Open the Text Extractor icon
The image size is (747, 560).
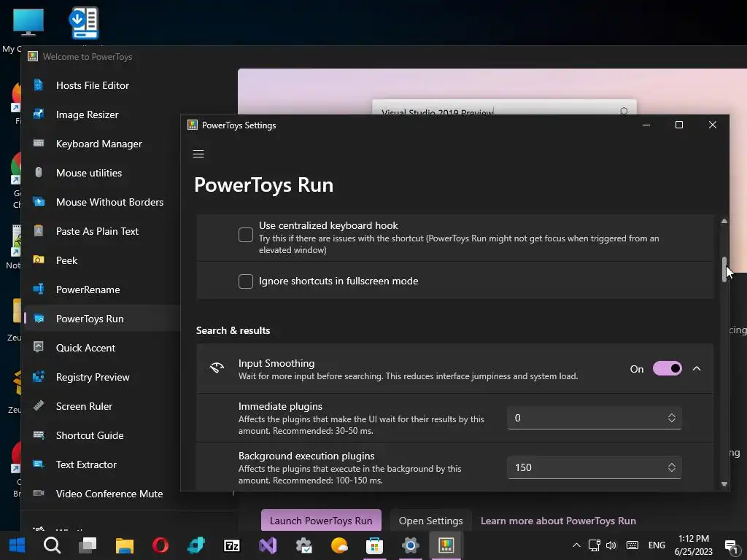pos(39,464)
